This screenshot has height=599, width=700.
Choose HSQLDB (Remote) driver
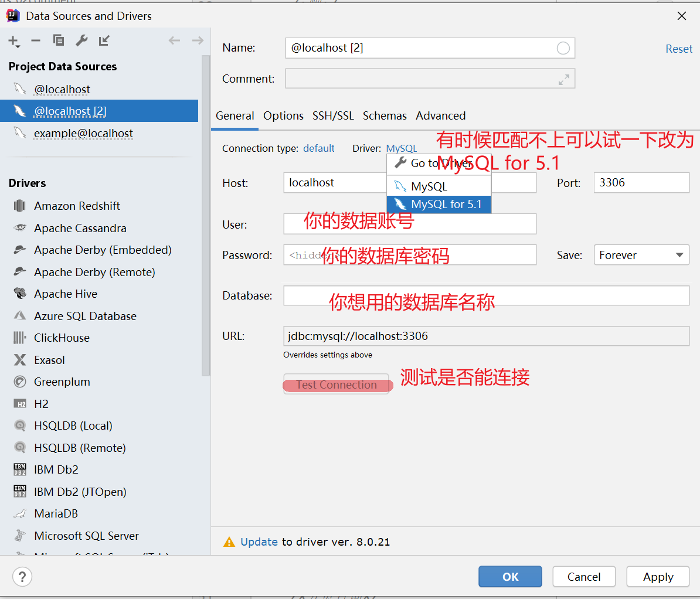pyautogui.click(x=80, y=448)
